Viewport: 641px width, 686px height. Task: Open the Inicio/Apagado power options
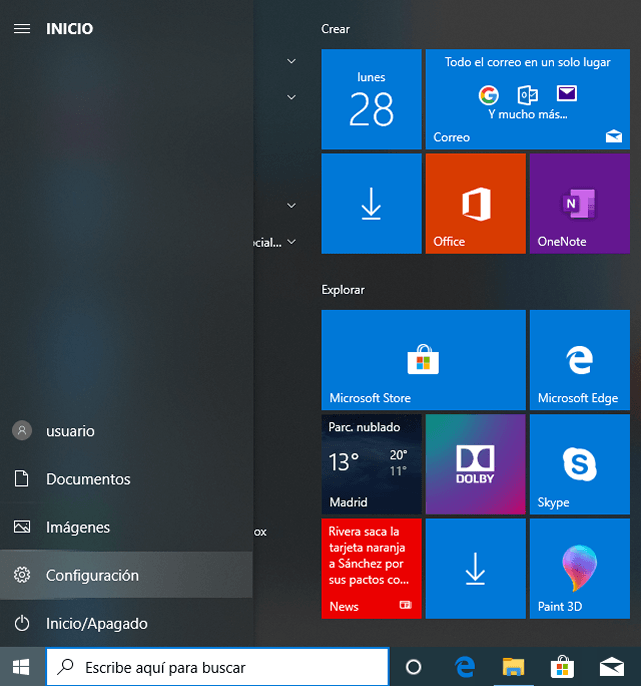click(126, 623)
